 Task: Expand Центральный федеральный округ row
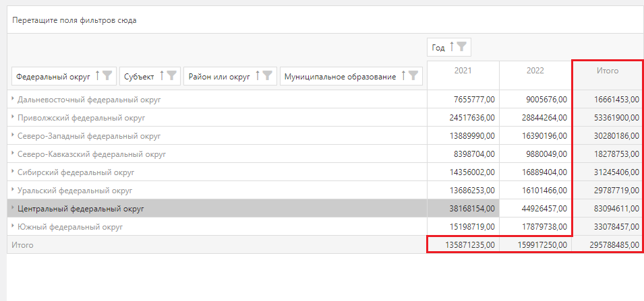(13, 209)
